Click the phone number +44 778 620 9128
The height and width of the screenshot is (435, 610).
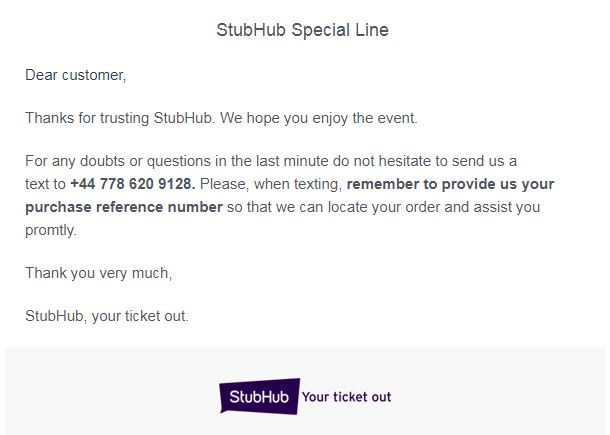(x=133, y=184)
